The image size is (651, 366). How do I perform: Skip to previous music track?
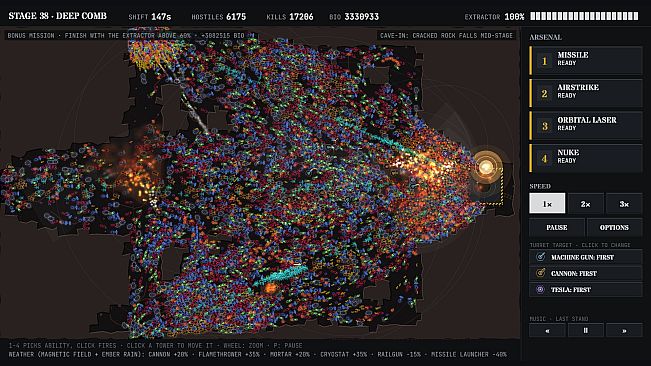coord(547,330)
